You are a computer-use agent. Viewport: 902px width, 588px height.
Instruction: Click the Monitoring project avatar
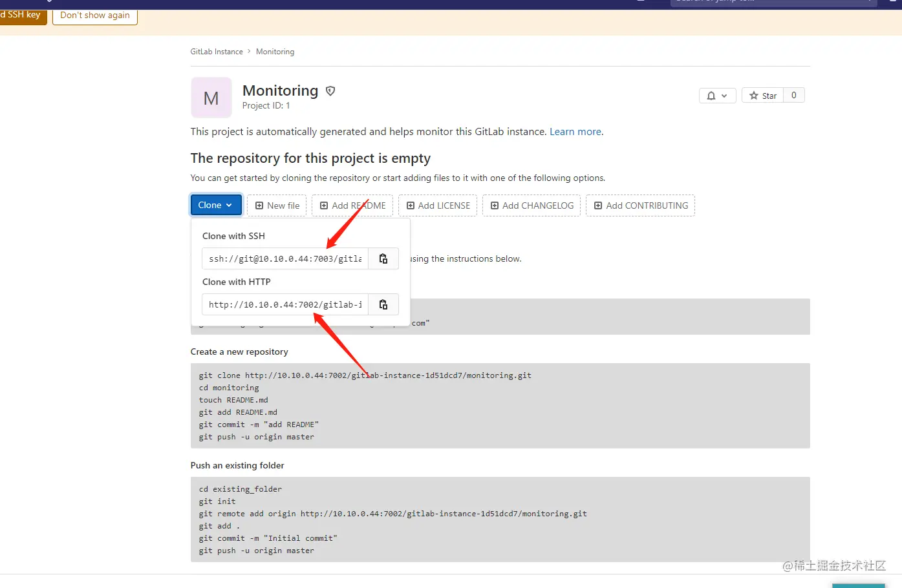click(211, 98)
